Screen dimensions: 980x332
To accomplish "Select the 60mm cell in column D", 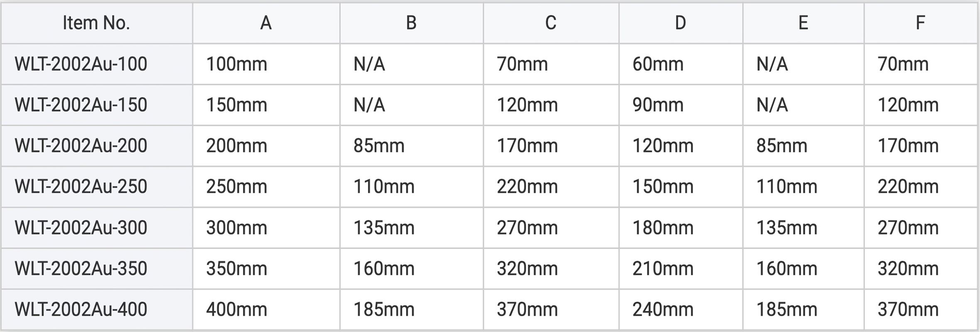I will click(658, 64).
